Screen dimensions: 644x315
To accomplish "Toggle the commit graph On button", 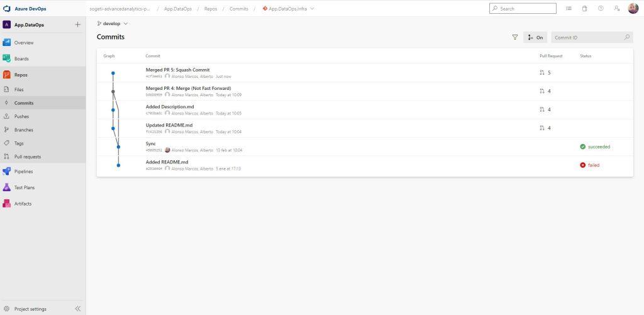I will 535,38.
